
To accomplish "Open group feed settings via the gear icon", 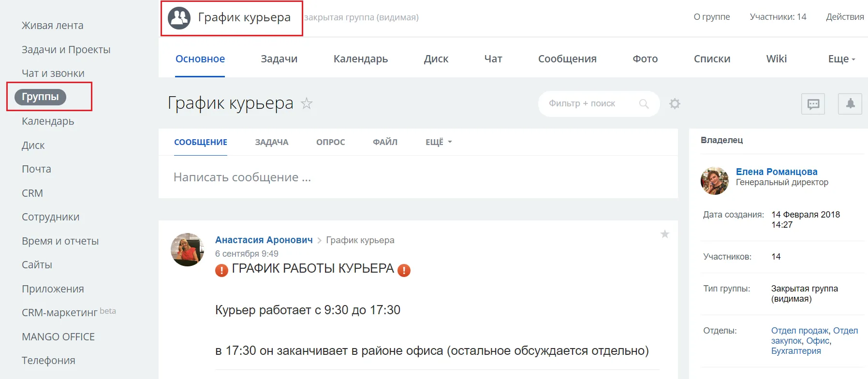I will [x=675, y=103].
